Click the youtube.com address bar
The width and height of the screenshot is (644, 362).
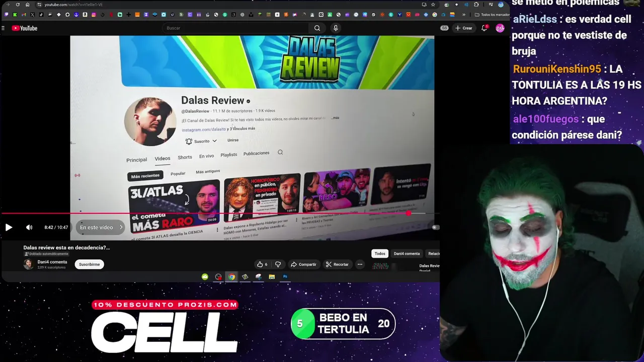pos(229,5)
